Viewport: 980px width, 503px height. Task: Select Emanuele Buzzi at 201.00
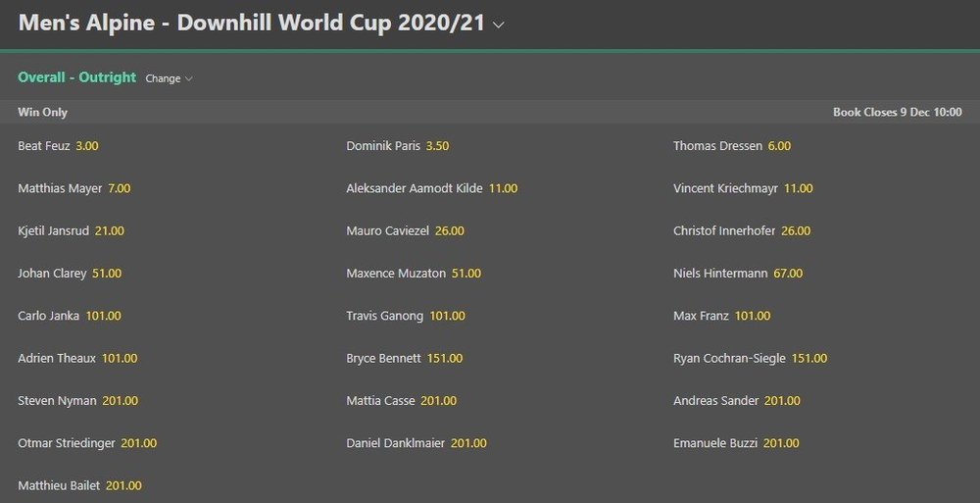tap(736, 443)
